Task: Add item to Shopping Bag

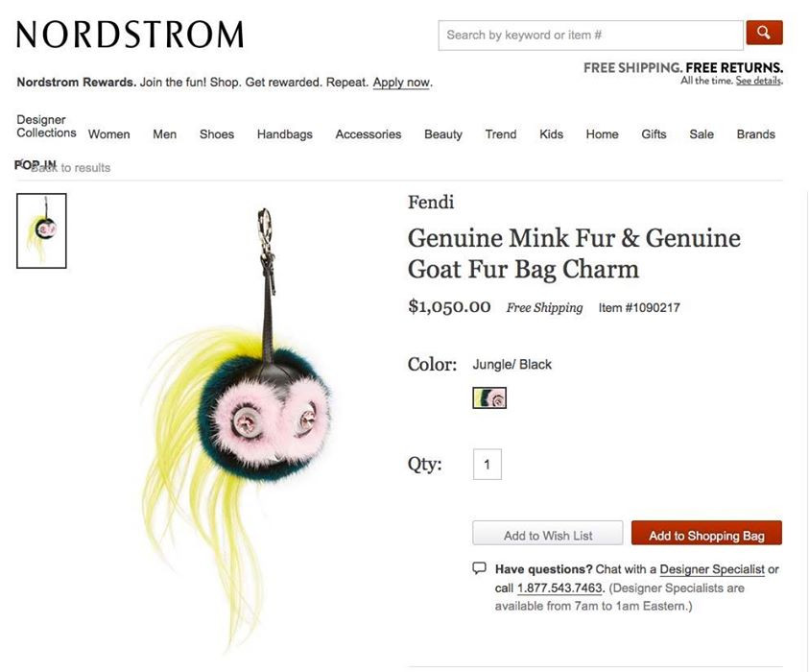Action: tap(706, 534)
